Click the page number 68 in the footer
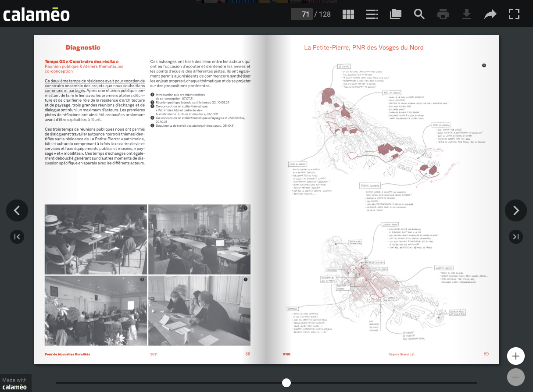This screenshot has width=533, height=392. coord(248,354)
